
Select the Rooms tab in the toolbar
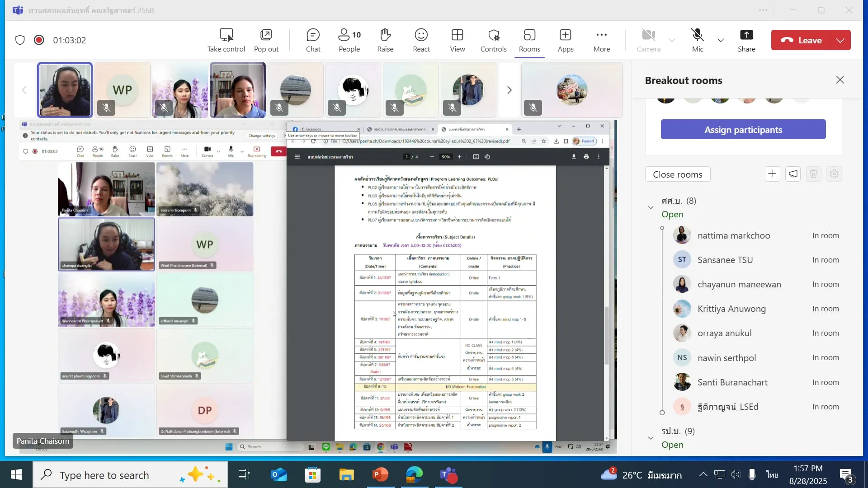point(529,40)
